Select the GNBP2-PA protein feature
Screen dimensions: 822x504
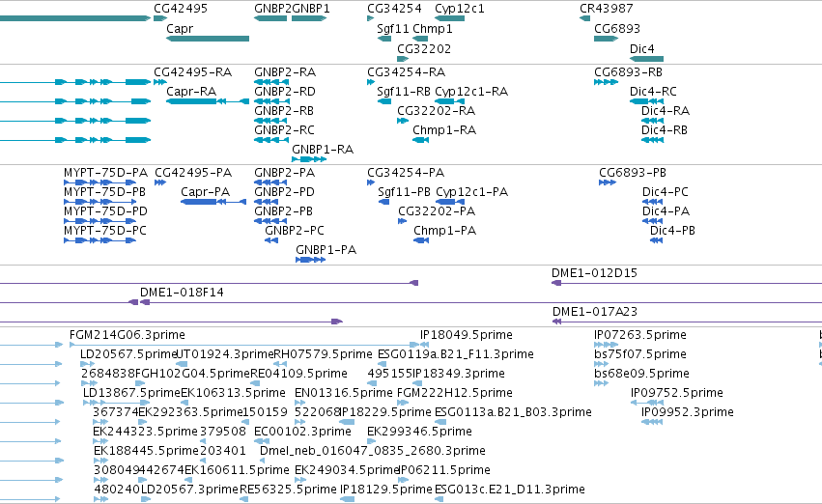tap(270, 182)
